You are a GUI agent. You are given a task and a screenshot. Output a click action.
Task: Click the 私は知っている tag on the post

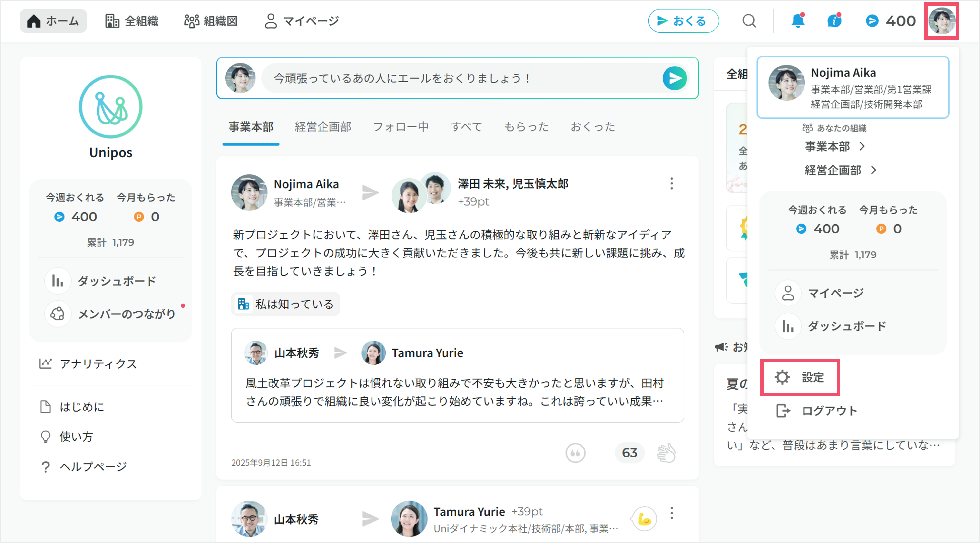click(286, 304)
